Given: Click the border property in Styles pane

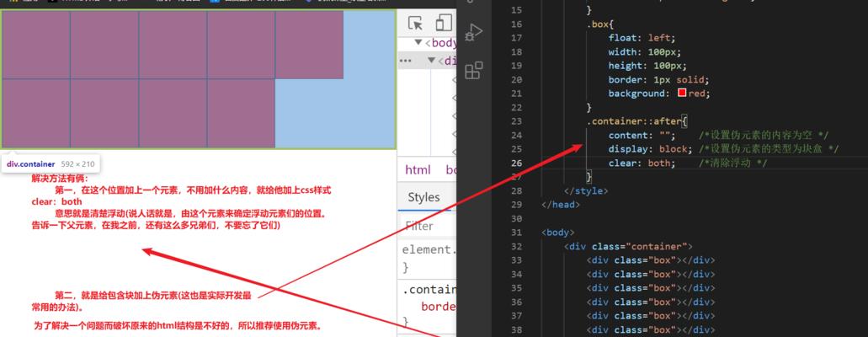Looking at the screenshot, I should (439, 307).
